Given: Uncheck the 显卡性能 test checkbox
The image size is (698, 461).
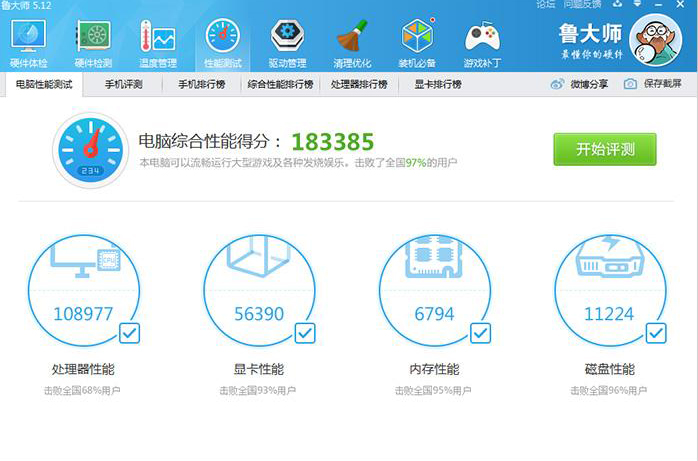Looking at the screenshot, I should coord(305,333).
